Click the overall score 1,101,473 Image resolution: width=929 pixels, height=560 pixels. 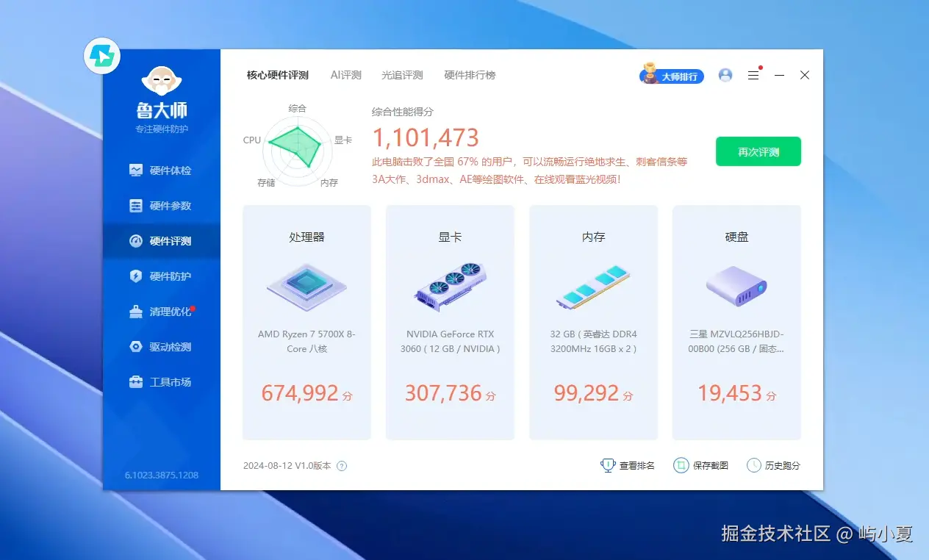[x=426, y=137]
